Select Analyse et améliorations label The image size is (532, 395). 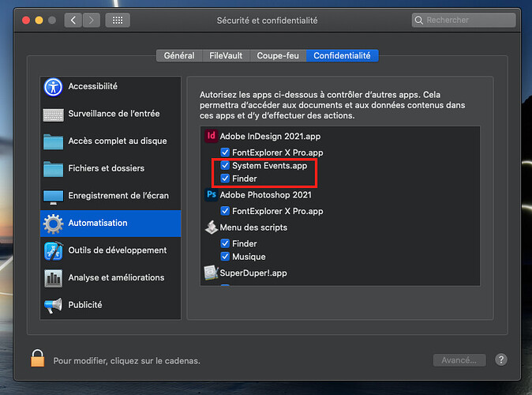(116, 277)
